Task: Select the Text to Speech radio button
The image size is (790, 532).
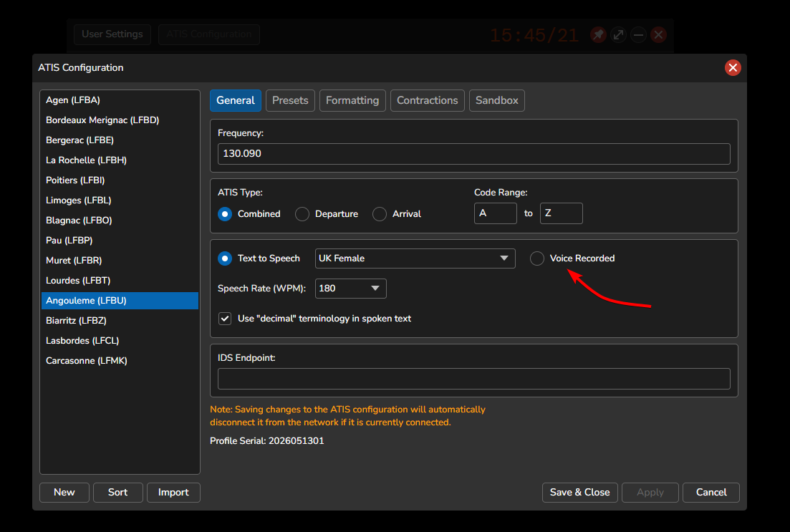Action: pos(225,258)
